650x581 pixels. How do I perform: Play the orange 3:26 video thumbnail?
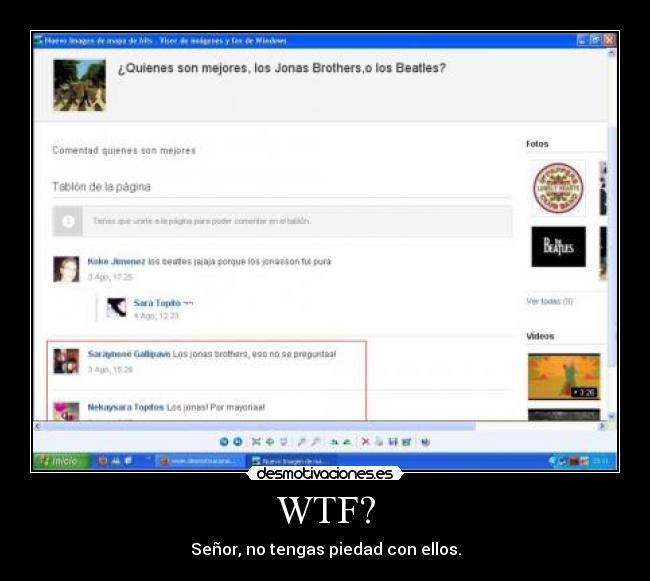564,376
